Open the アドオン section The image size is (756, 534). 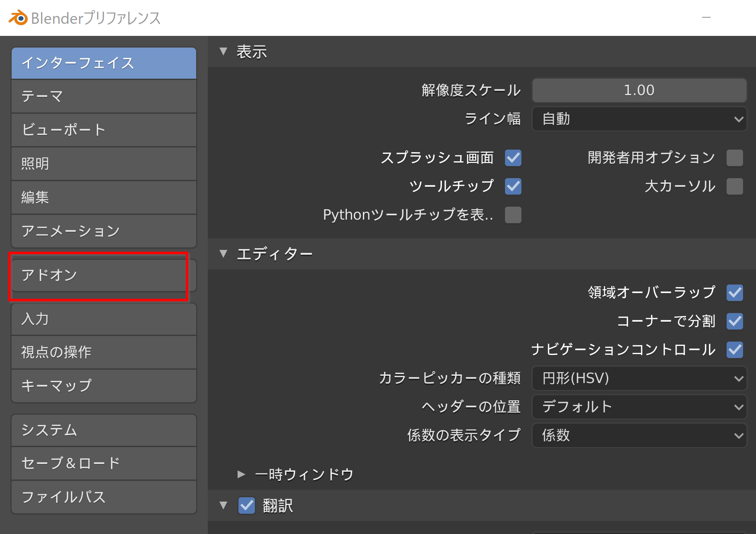pyautogui.click(x=104, y=275)
